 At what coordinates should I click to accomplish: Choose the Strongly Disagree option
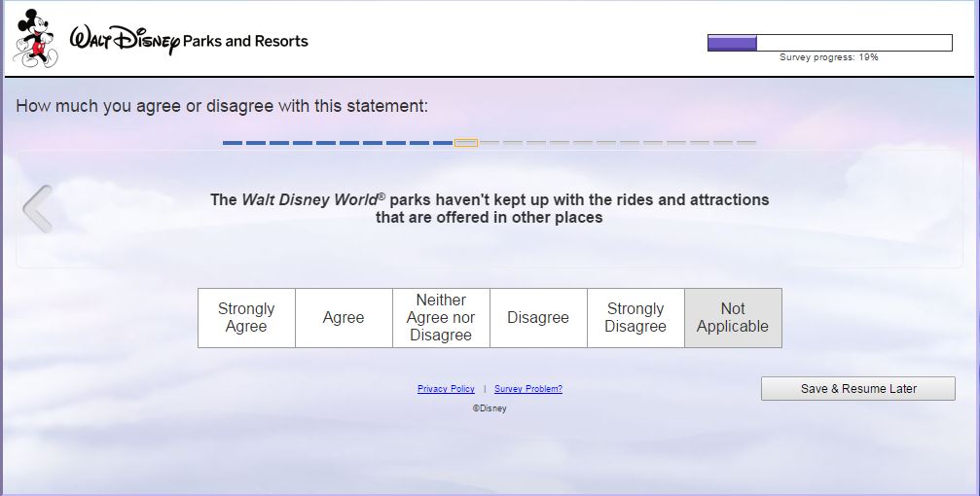tap(635, 318)
